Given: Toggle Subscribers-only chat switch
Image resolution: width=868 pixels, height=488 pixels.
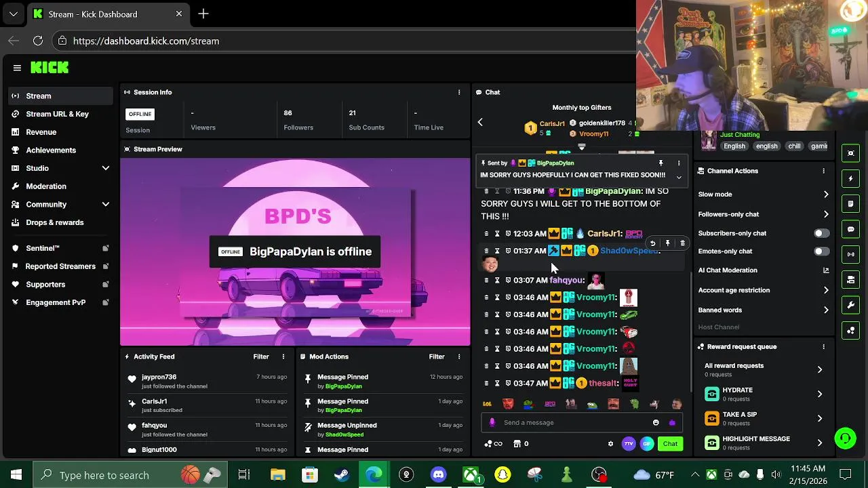Looking at the screenshot, I should [x=821, y=233].
